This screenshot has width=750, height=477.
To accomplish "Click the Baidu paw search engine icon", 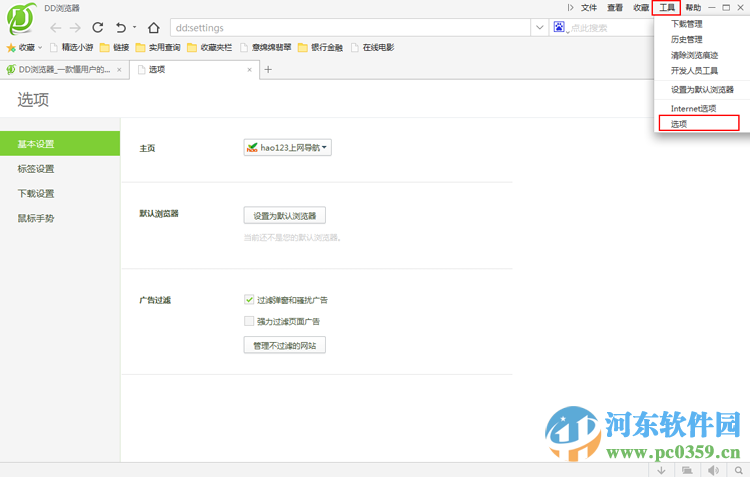I will tap(559, 27).
